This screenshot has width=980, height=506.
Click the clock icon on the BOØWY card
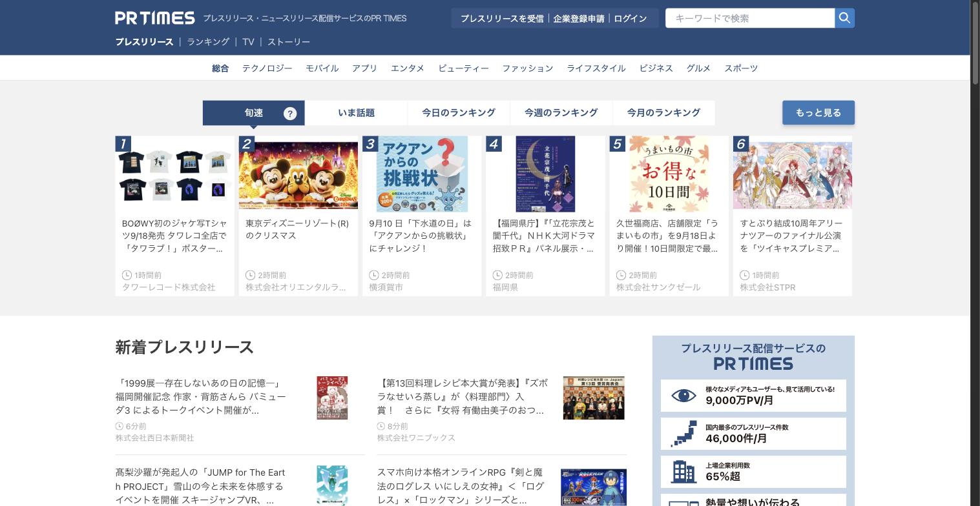click(127, 275)
